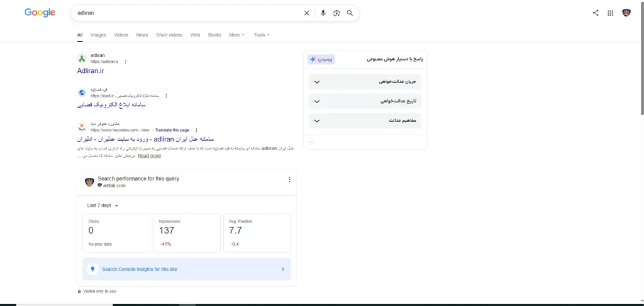
Task: Open the Adliran.ir result link
Action: pyautogui.click(x=91, y=71)
